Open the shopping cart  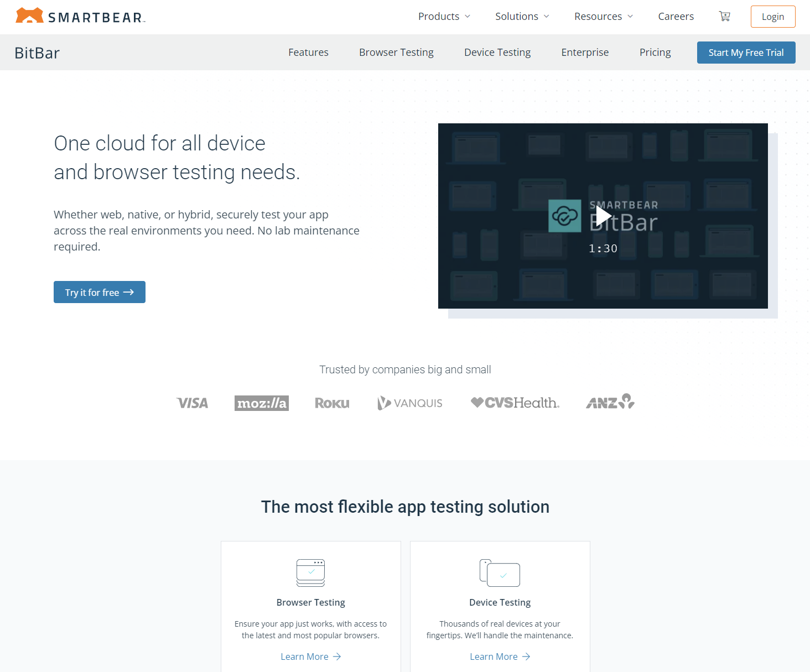[x=724, y=16]
